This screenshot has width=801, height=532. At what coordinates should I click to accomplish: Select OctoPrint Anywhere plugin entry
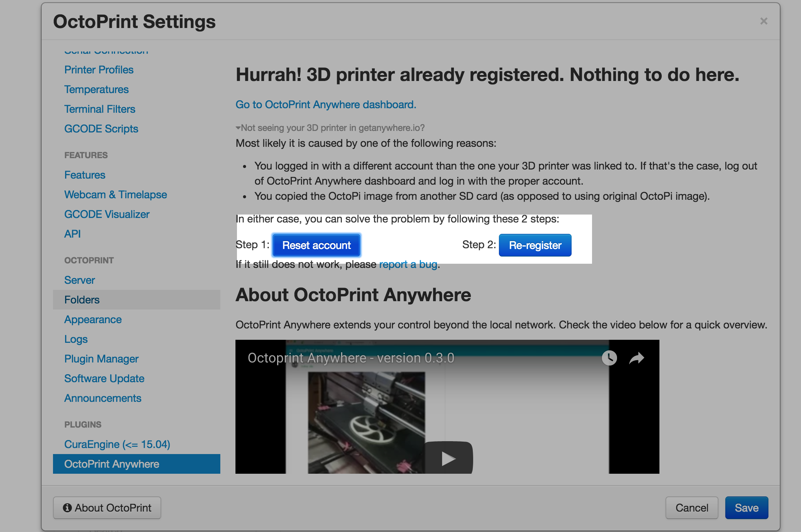point(137,464)
